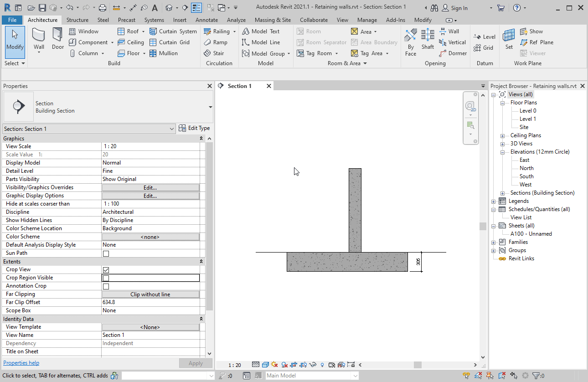Collapse the Floor Plans tree node
588x382 pixels.
[x=502, y=102]
